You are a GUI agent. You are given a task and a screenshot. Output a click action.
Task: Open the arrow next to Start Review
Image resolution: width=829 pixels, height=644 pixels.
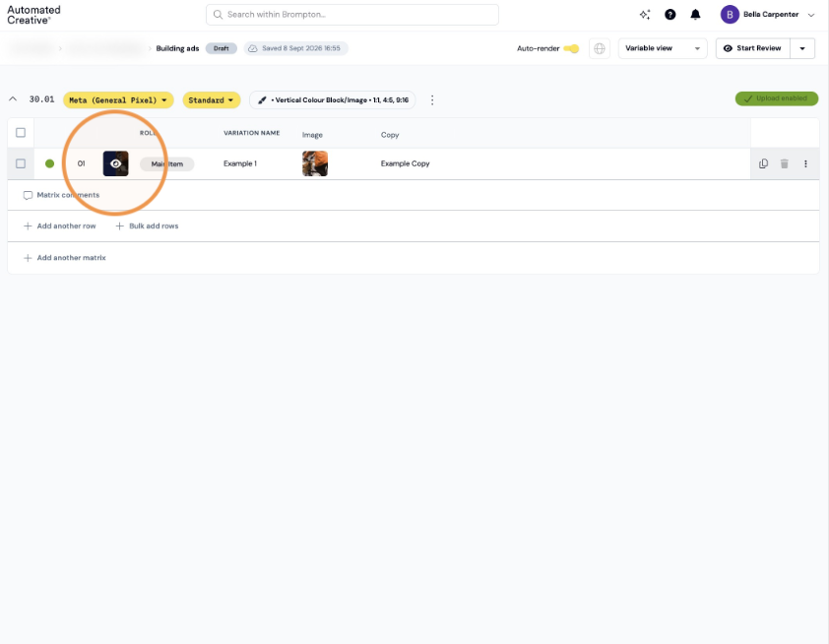[802, 48]
